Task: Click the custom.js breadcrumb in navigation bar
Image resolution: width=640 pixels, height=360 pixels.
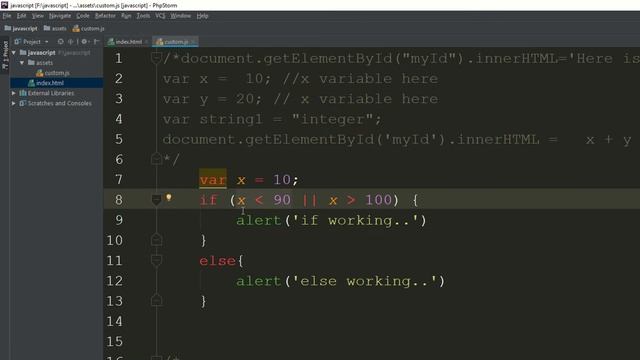Action: (89, 29)
